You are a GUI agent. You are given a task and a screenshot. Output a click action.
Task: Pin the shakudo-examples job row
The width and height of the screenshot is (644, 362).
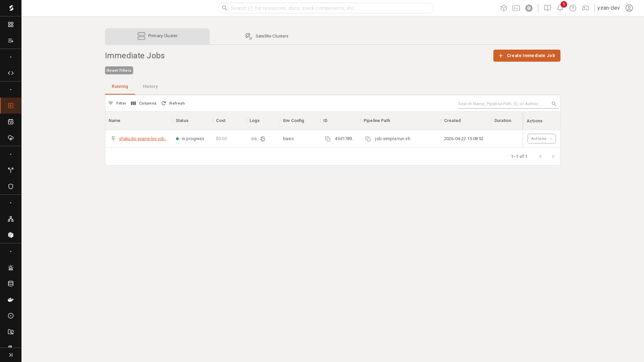[x=113, y=139]
